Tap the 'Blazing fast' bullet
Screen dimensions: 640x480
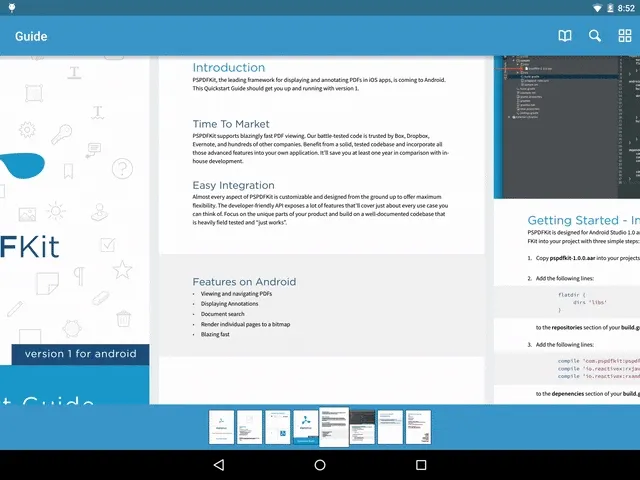(215, 334)
